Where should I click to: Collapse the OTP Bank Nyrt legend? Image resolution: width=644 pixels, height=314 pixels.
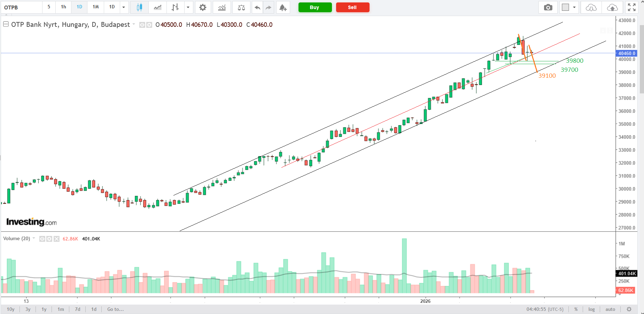pos(6,24)
